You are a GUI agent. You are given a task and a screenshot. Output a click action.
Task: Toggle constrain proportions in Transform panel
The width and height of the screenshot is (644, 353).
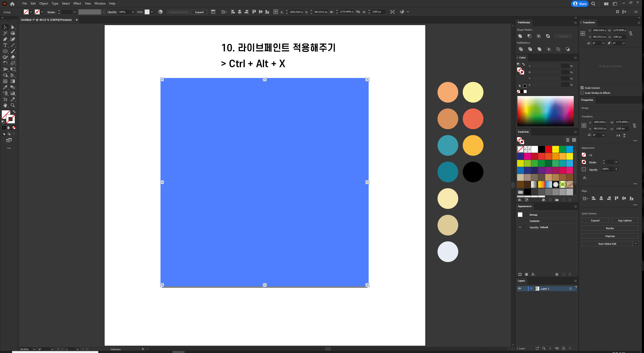[x=631, y=33]
